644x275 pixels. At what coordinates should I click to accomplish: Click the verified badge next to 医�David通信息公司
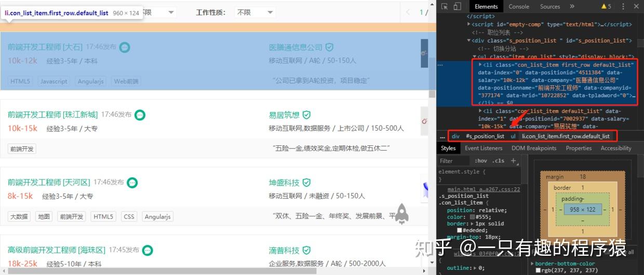pos(329,47)
